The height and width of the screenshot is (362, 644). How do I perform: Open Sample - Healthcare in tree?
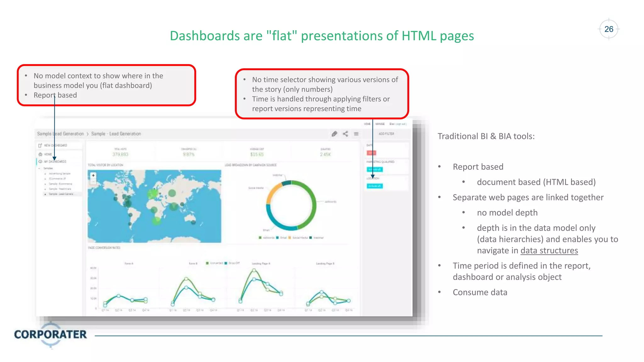pyautogui.click(x=60, y=189)
